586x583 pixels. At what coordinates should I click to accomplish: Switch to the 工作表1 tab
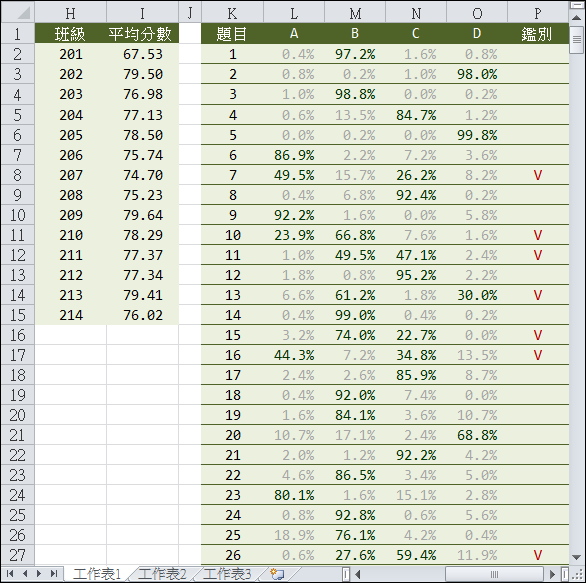pos(96,574)
